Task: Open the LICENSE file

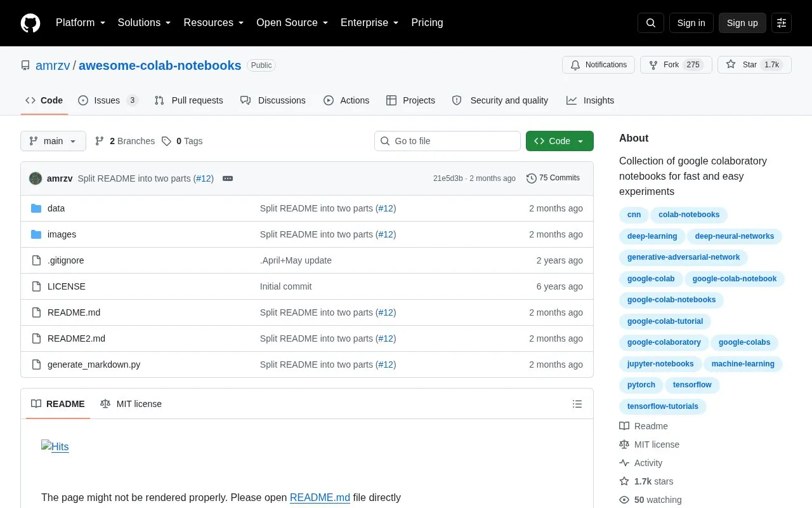Action: point(67,286)
